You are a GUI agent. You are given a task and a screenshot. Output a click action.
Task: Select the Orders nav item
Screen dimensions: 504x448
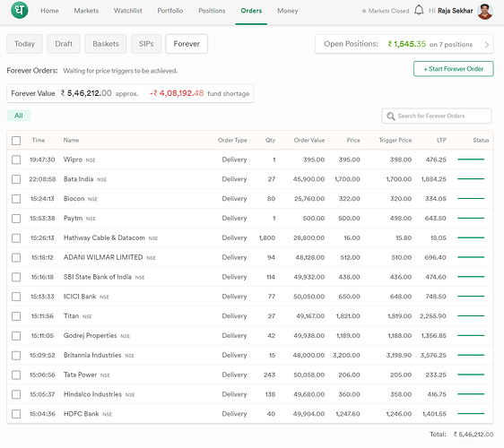[251, 11]
